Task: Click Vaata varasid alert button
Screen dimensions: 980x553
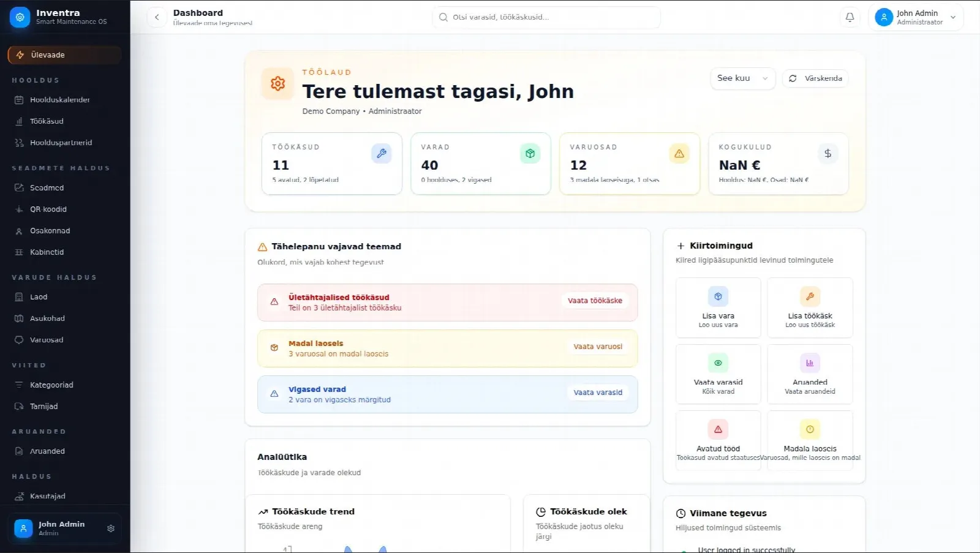Action: (598, 393)
